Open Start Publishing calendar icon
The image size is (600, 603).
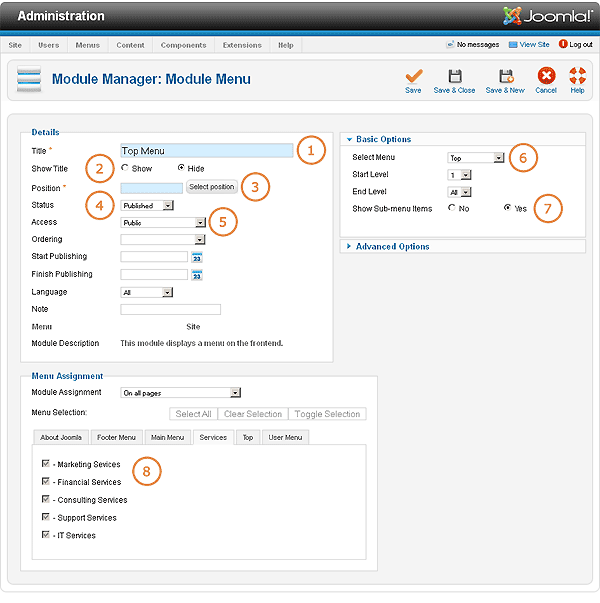(x=197, y=257)
